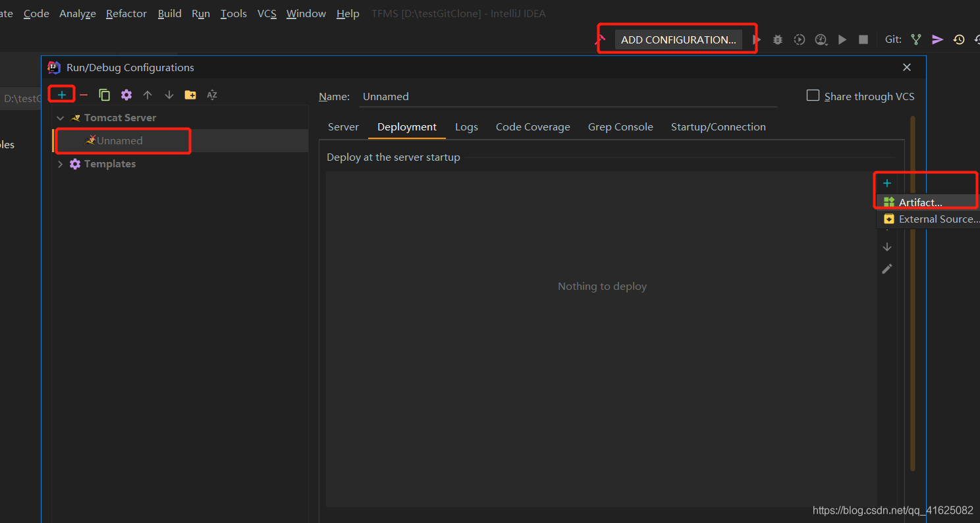
Task: Click the profiler gauge icon in toolbar
Action: click(x=821, y=40)
